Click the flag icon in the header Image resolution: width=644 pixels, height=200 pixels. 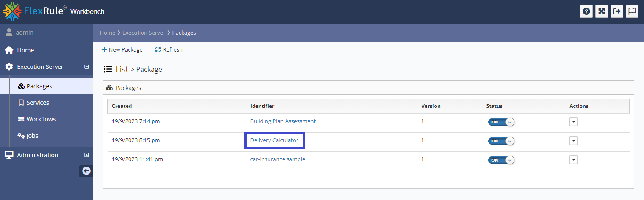[x=632, y=11]
